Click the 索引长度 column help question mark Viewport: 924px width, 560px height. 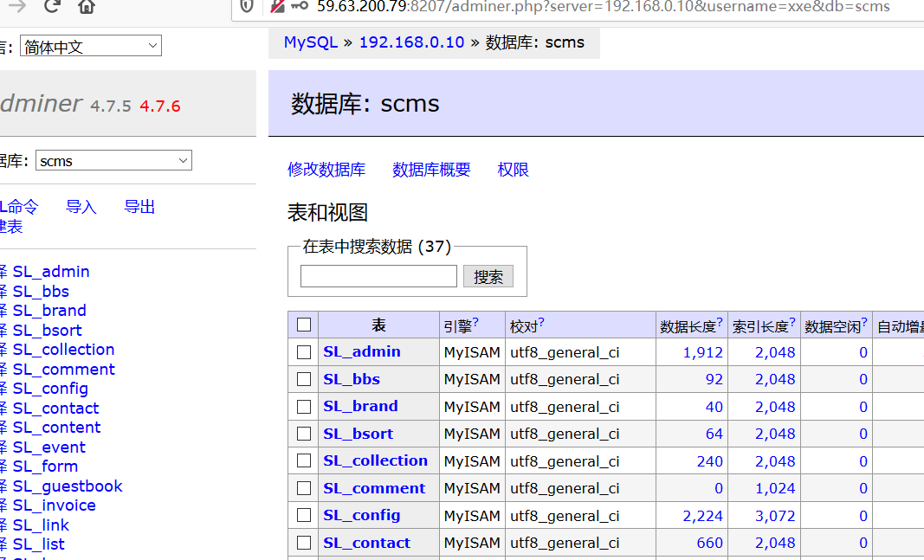point(792,321)
